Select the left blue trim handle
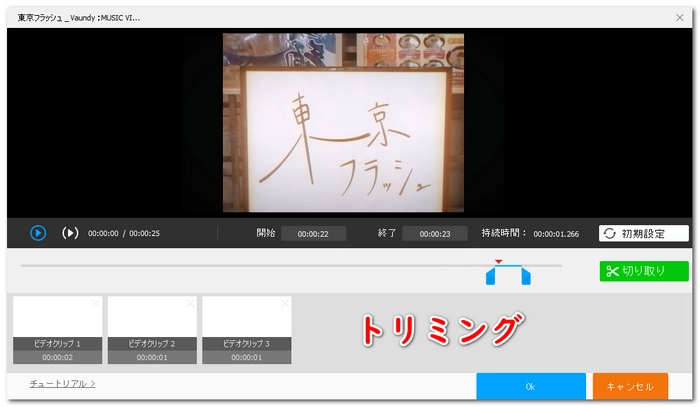This screenshot has height=407, width=700. point(490,276)
